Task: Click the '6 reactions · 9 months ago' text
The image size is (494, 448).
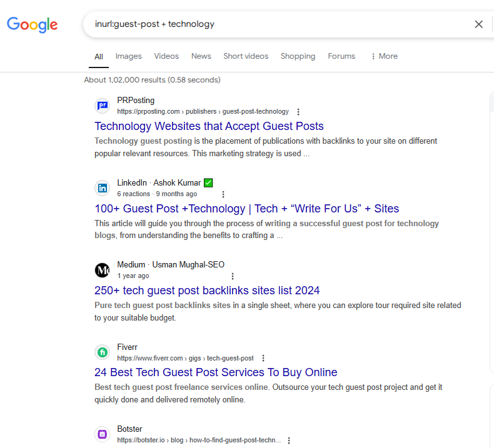Action: click(157, 194)
